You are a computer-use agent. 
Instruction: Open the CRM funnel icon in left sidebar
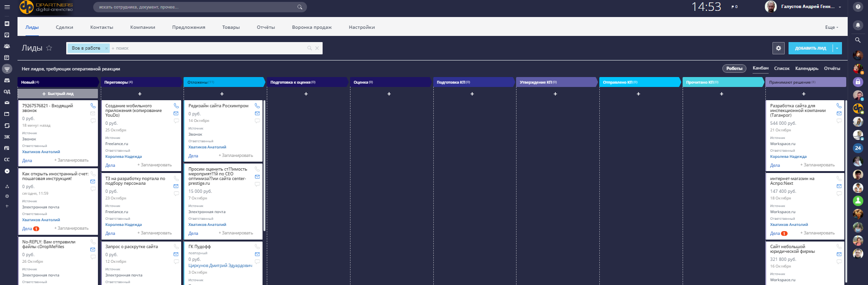click(7, 69)
